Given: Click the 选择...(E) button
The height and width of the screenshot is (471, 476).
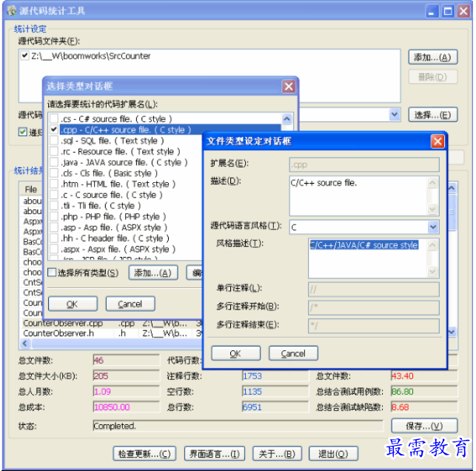Looking at the screenshot, I should pos(432,115).
